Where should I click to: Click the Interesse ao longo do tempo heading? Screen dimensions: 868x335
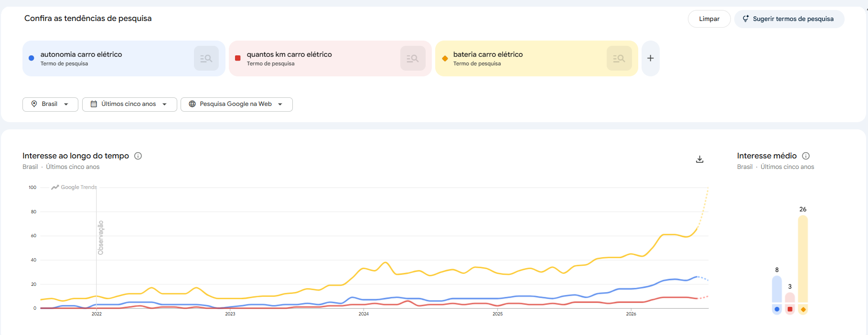pos(75,156)
